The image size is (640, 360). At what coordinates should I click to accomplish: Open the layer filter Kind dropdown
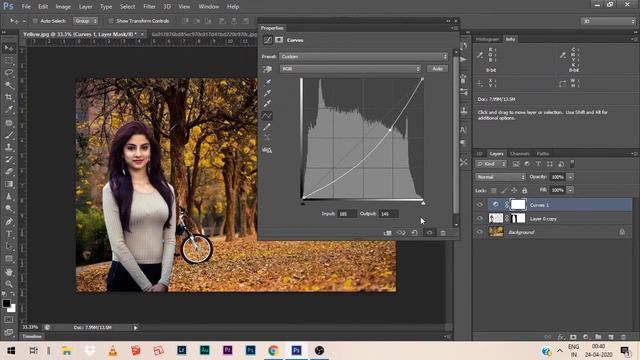click(x=491, y=164)
